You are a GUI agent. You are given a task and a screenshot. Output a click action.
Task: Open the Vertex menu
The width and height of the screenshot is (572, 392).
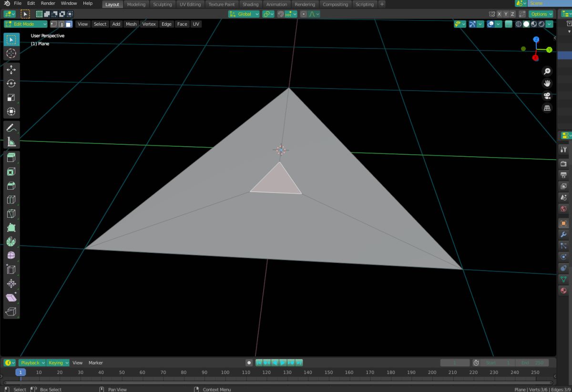click(149, 24)
